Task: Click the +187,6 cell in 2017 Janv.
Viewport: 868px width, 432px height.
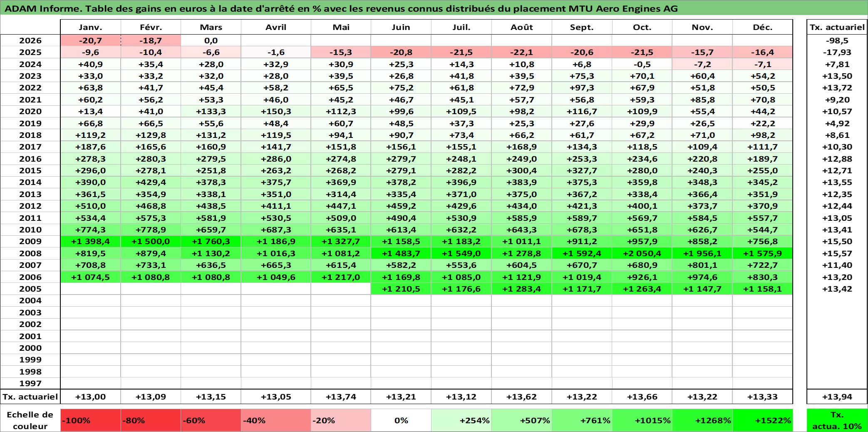Action: (91, 147)
